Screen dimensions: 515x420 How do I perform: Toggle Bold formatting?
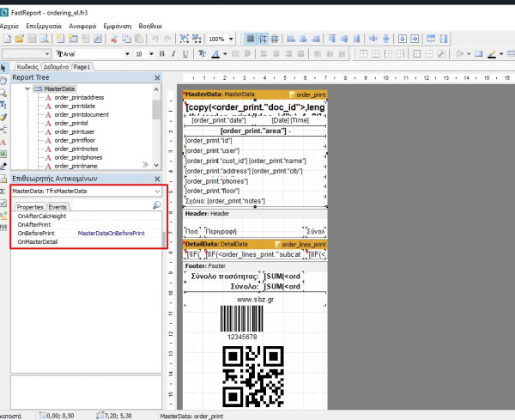[x=161, y=53]
